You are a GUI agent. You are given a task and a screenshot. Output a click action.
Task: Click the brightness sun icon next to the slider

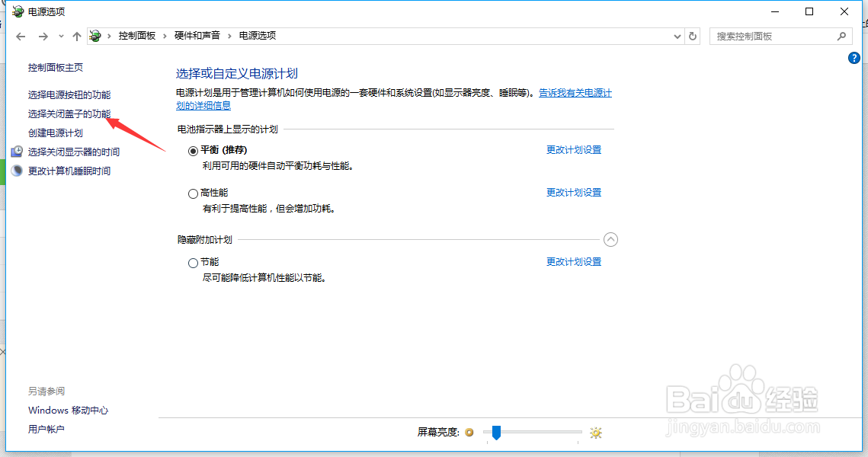[595, 433]
